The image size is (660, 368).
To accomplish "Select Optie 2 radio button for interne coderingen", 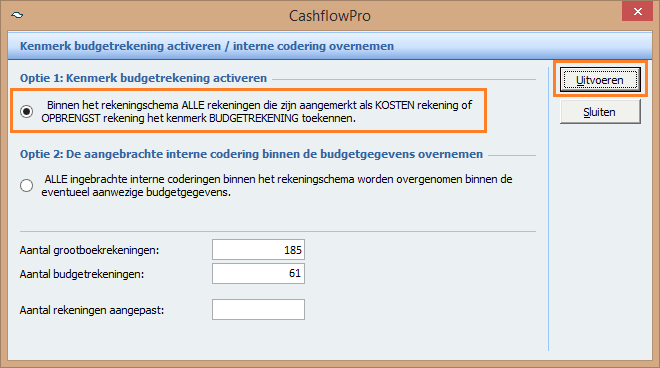I will pyautogui.click(x=27, y=185).
